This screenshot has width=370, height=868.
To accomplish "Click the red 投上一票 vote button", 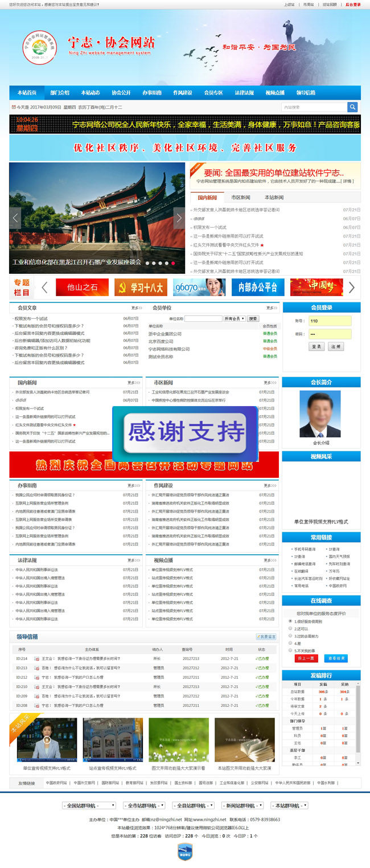I will [x=306, y=658].
